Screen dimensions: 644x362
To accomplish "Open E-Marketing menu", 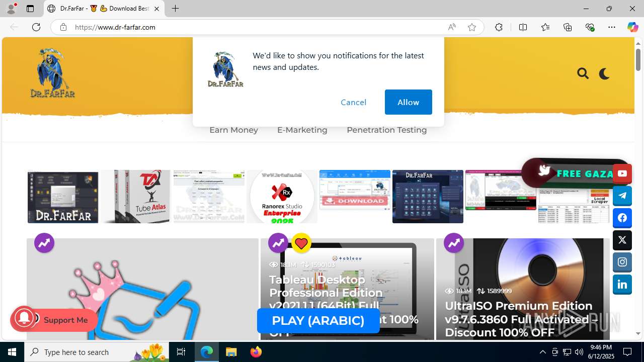I will pyautogui.click(x=302, y=130).
